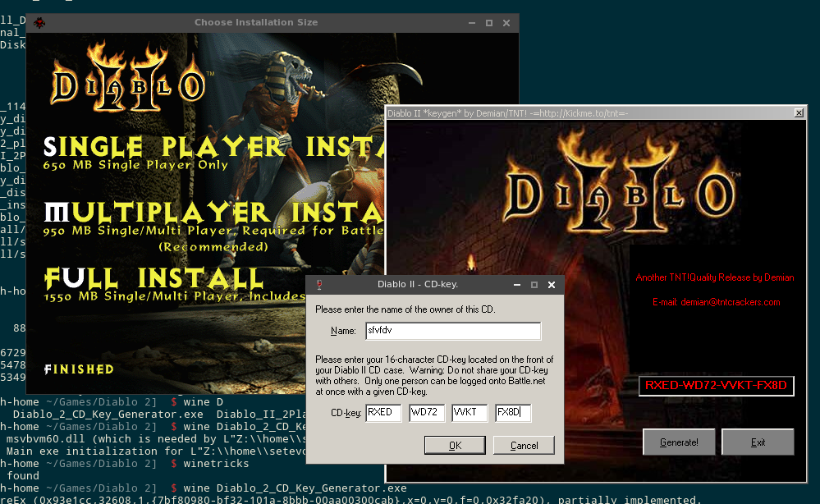This screenshot has width=820, height=504.
Task: Click the Exit button in keygen window
Action: pos(758,442)
